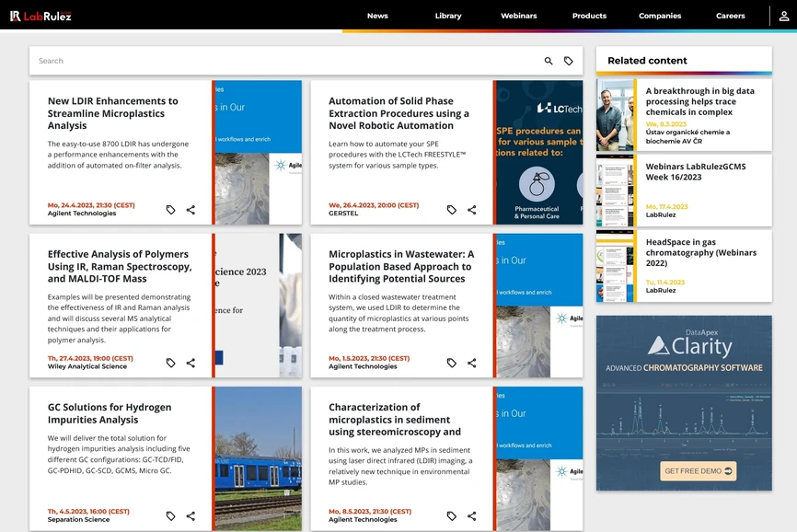Screen dimensions: 797x532
Task: Click the LabRulez logo
Action: pyautogui.click(x=40, y=16)
